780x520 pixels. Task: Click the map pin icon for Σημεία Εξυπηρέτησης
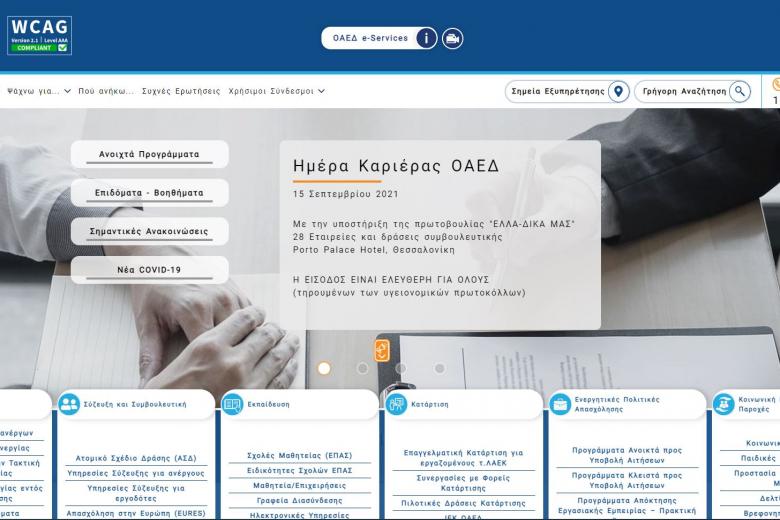tap(618, 92)
